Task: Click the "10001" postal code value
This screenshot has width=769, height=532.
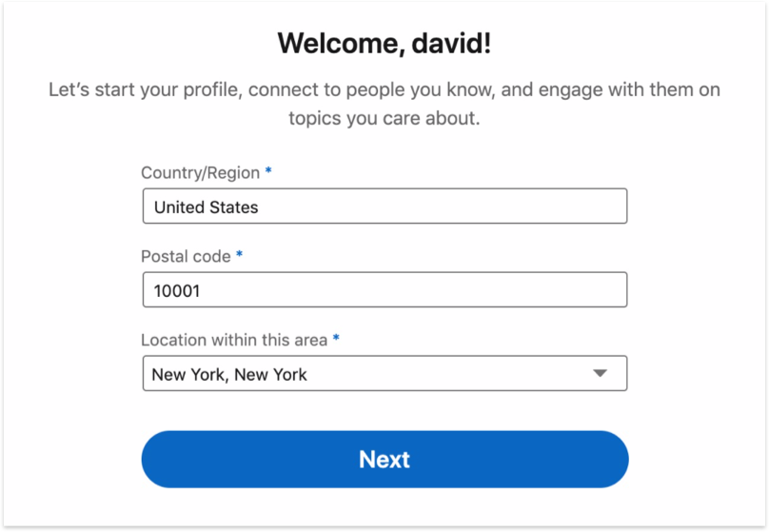Action: [176, 290]
